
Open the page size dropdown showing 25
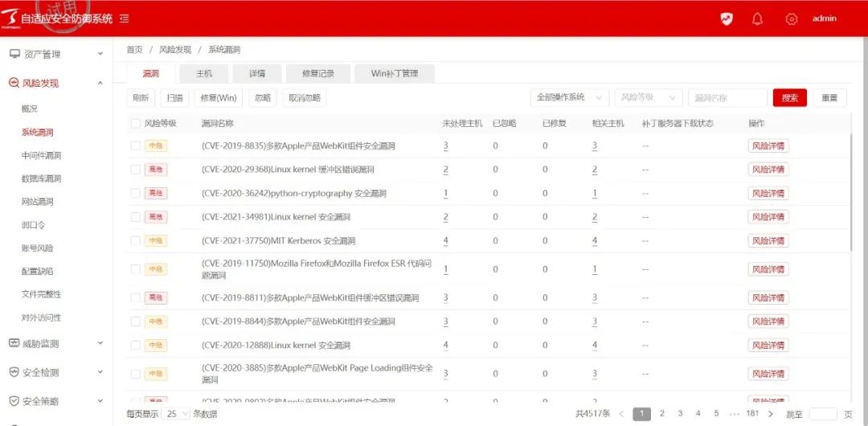(175, 414)
